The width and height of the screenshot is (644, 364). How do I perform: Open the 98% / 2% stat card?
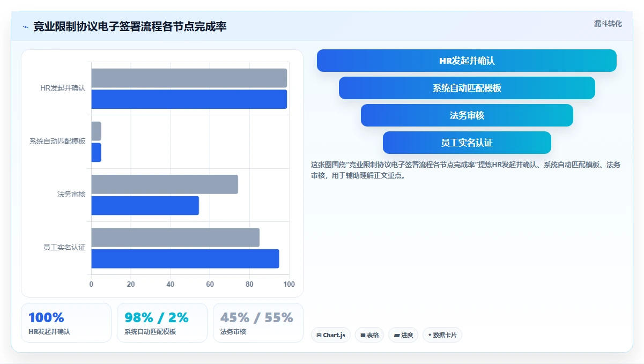(x=162, y=323)
